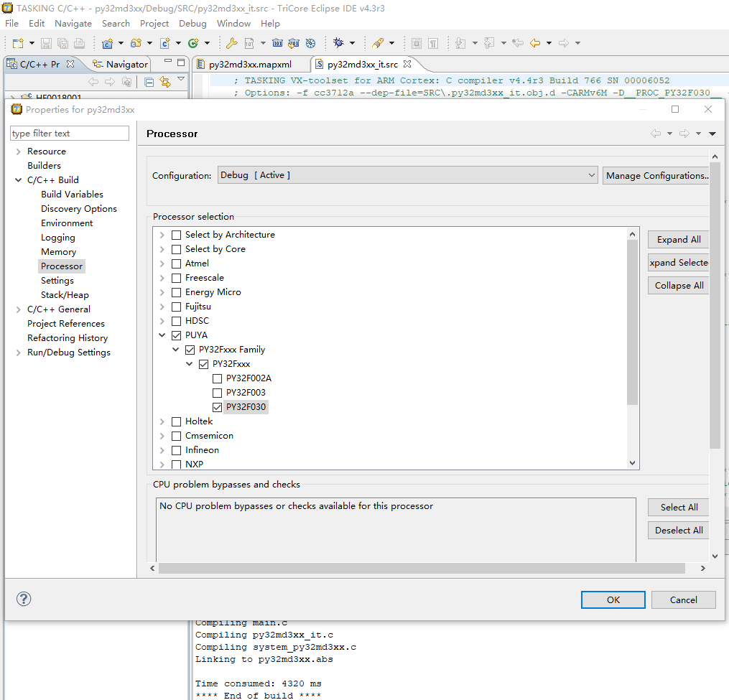729x700 pixels.
Task: Click the Manage Configurations button
Action: click(656, 176)
